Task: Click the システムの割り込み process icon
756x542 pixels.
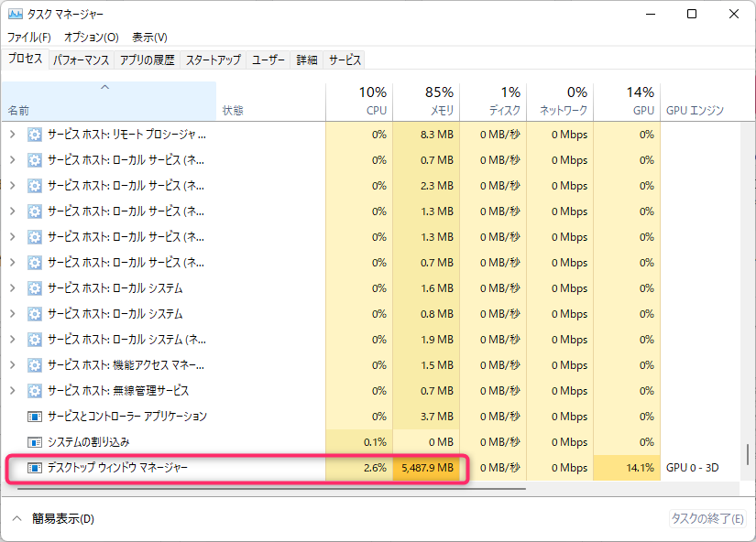Action: (x=34, y=442)
